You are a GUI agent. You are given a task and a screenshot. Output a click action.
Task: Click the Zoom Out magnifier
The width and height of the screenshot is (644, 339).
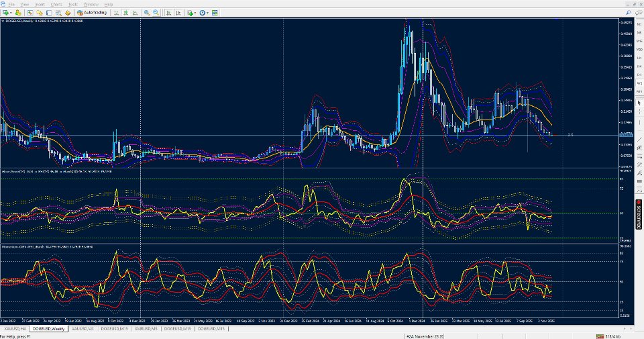[x=156, y=13]
